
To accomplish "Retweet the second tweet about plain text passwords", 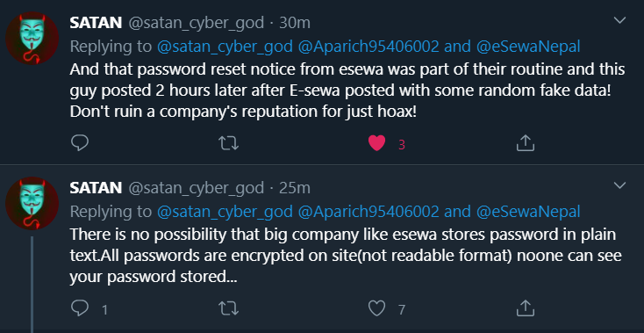I will click(x=228, y=308).
